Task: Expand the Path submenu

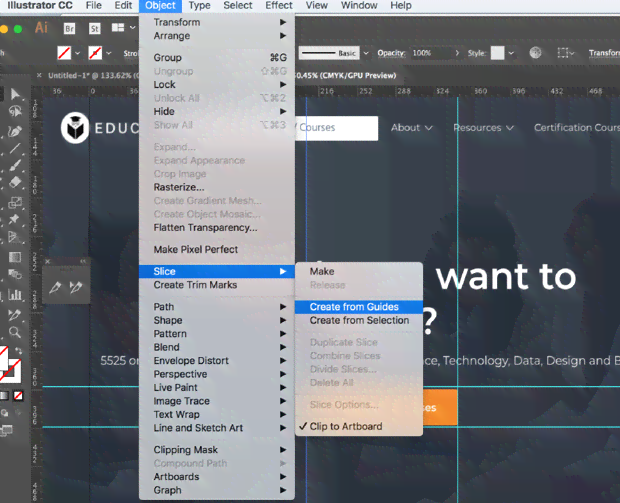Action: tap(217, 306)
